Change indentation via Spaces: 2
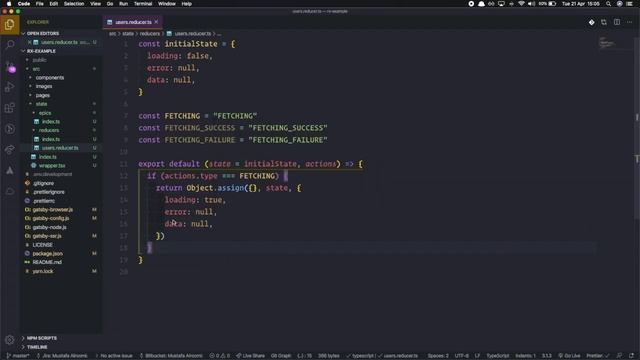The width and height of the screenshot is (640, 360). (x=438, y=356)
